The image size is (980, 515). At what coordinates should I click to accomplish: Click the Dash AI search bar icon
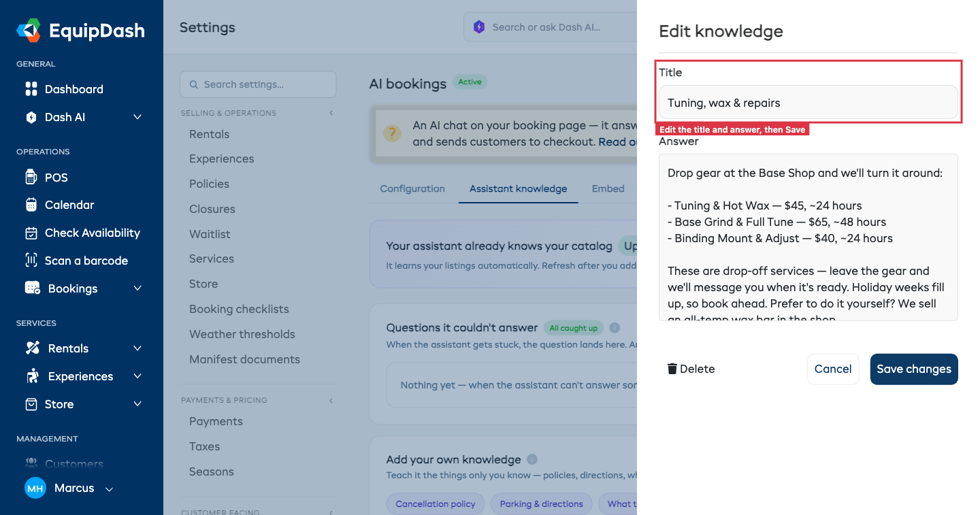(479, 27)
